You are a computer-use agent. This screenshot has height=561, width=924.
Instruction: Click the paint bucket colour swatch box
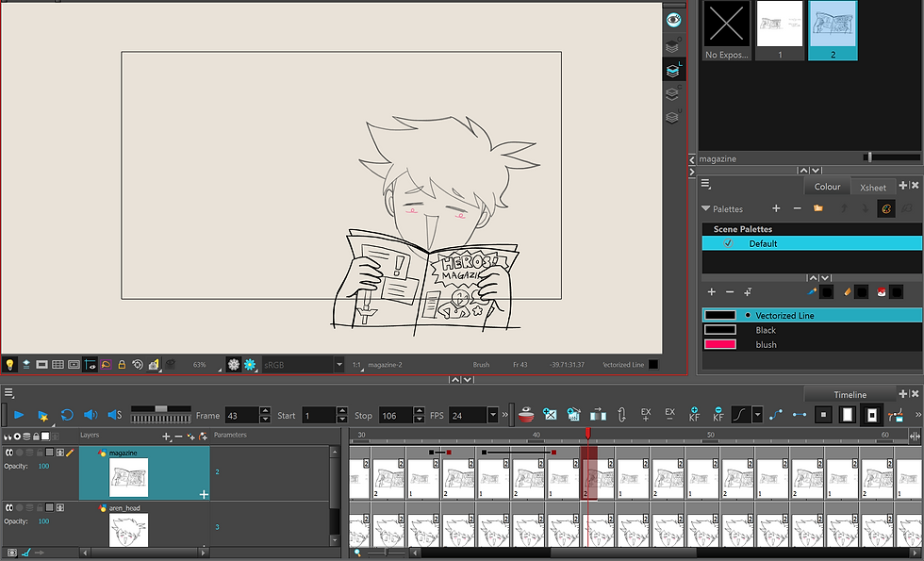(x=897, y=292)
